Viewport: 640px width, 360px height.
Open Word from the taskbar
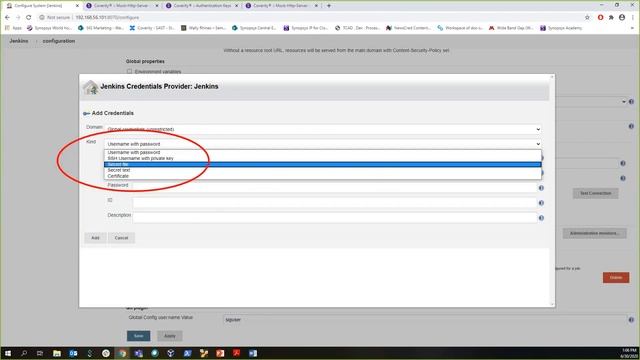[253, 353]
